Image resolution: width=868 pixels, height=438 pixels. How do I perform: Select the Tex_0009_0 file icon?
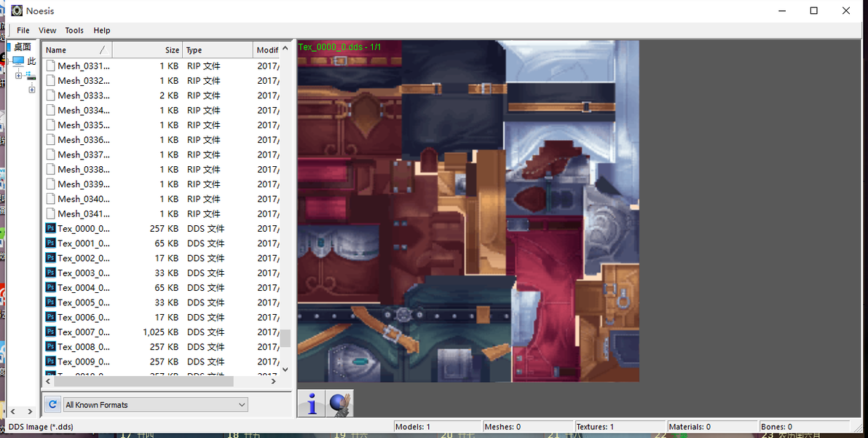[x=50, y=361]
